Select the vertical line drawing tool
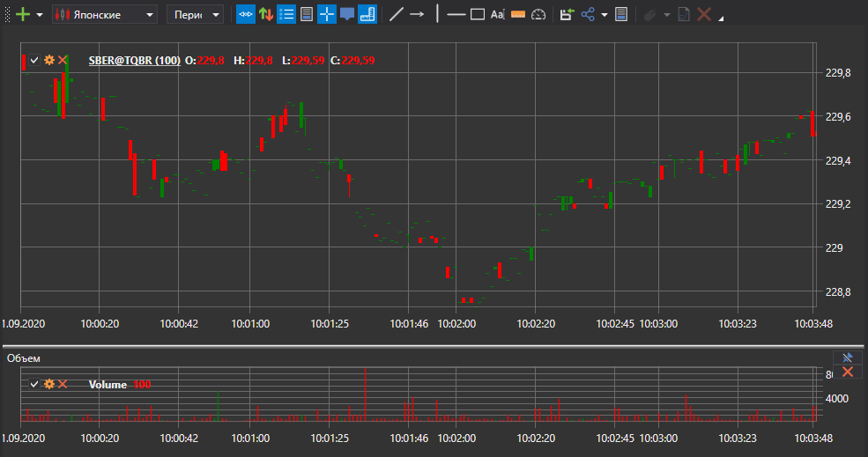The height and width of the screenshot is (457, 868). tap(437, 14)
